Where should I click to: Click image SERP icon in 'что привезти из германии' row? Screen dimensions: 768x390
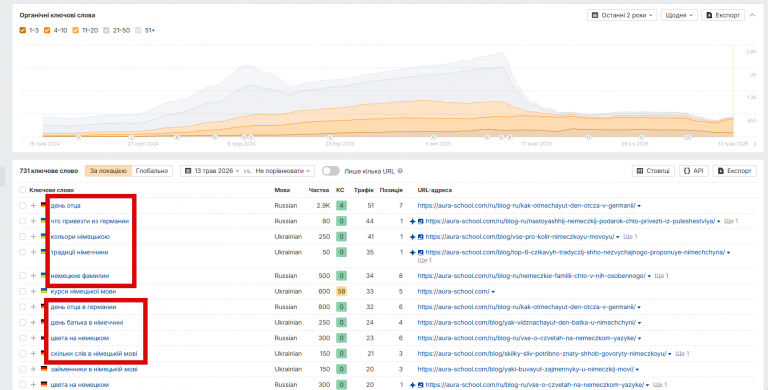tap(420, 221)
